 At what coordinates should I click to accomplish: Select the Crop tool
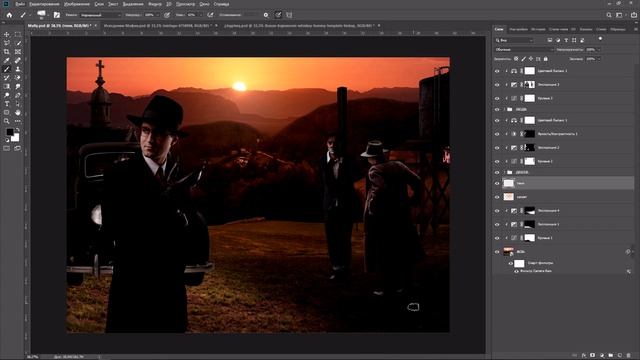[x=7, y=52]
